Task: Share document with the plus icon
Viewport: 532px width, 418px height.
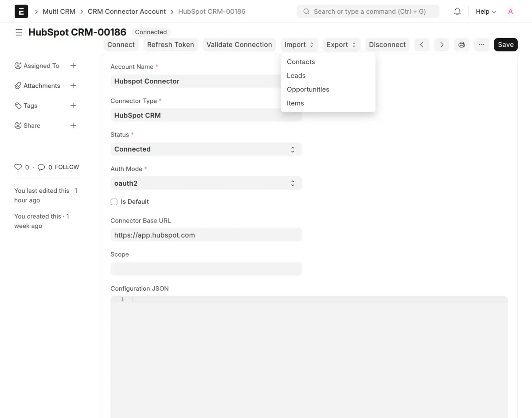Action: click(73, 125)
